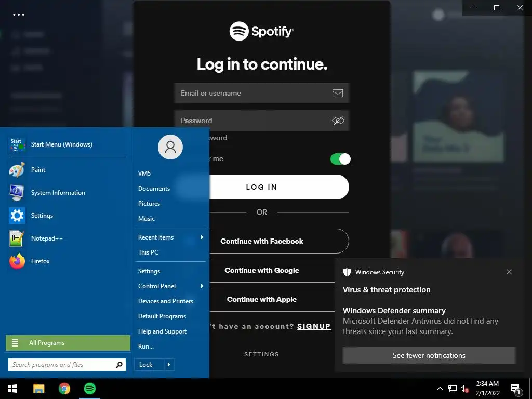
Task: Open File Explorer from taskbar
Action: [38, 389]
